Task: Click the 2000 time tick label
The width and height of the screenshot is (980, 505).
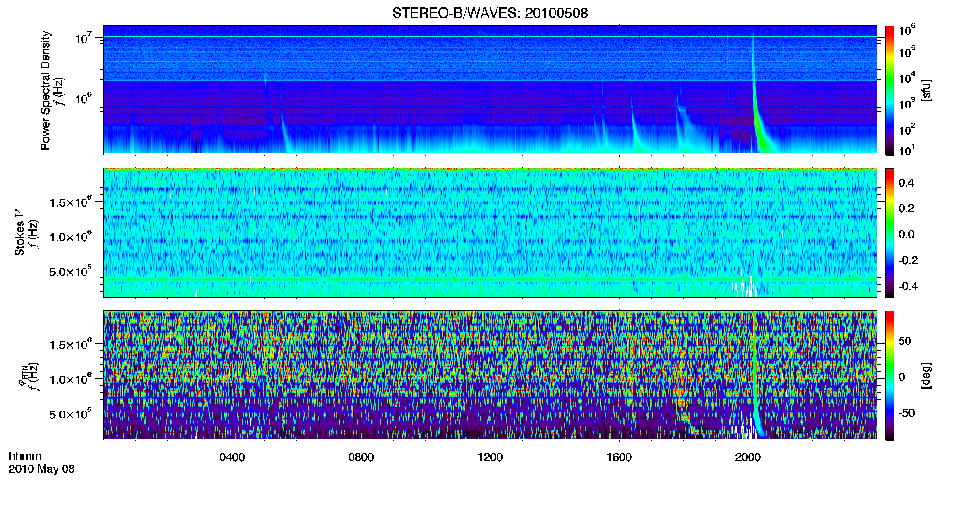Action: click(x=748, y=457)
